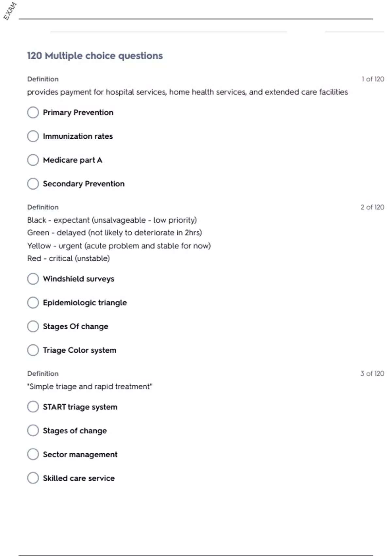Click the 2 of 120 question counter
Viewport: 392px width, 556px height.
(x=372, y=207)
